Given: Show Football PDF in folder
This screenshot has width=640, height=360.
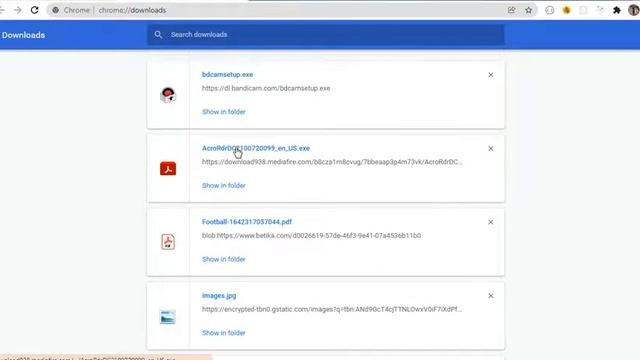Looking at the screenshot, I should pos(224,259).
